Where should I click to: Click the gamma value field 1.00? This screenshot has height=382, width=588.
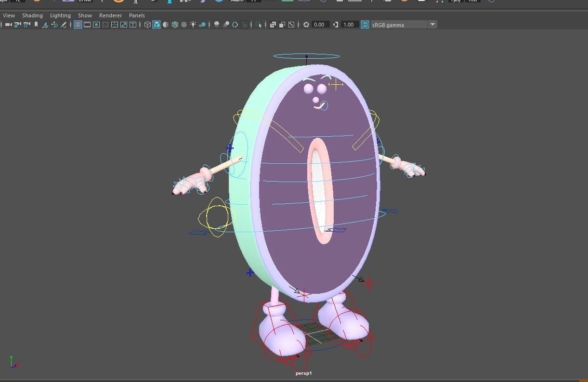tap(350, 25)
